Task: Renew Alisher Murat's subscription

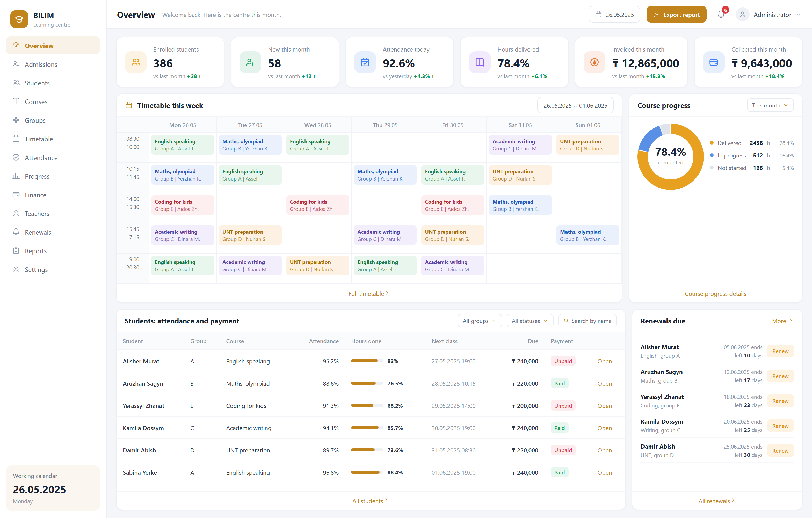Action: 780,351
